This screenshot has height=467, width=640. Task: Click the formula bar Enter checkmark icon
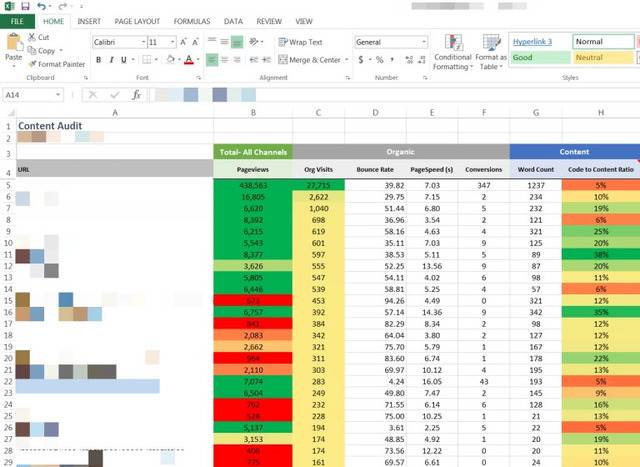(x=115, y=95)
